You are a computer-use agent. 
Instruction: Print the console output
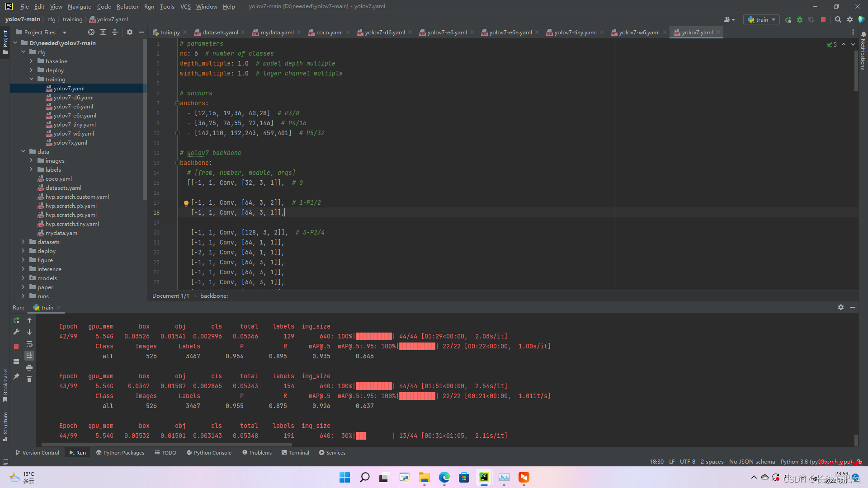29,367
